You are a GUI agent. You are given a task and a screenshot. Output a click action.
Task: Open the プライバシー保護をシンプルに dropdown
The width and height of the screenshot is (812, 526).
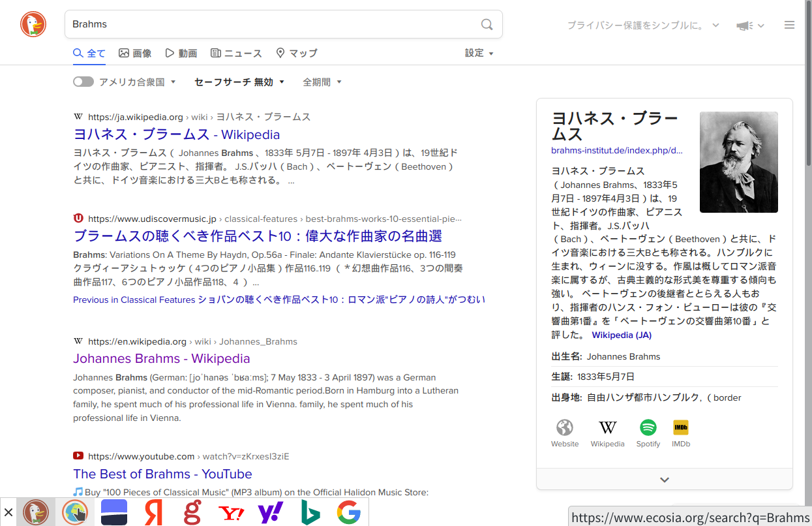[x=643, y=25]
